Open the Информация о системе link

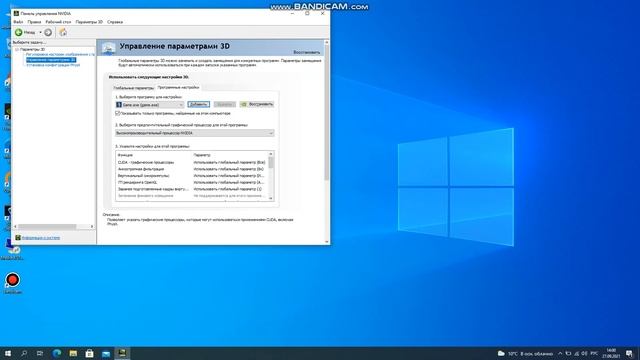[x=41, y=238]
